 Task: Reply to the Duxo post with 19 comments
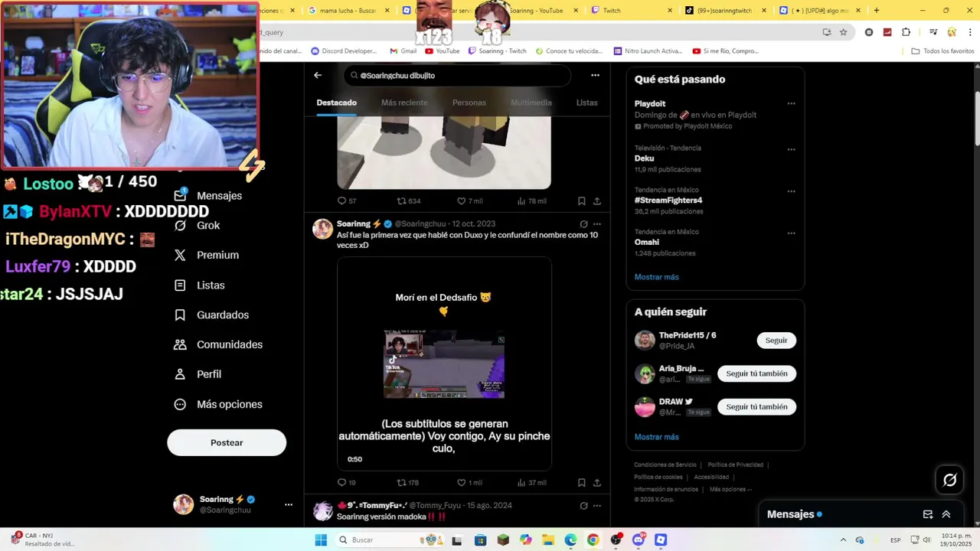pos(347,483)
